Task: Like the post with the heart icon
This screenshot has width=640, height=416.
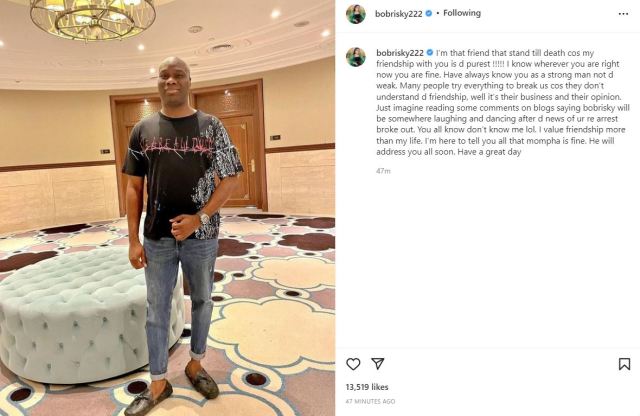Action: 353,364
